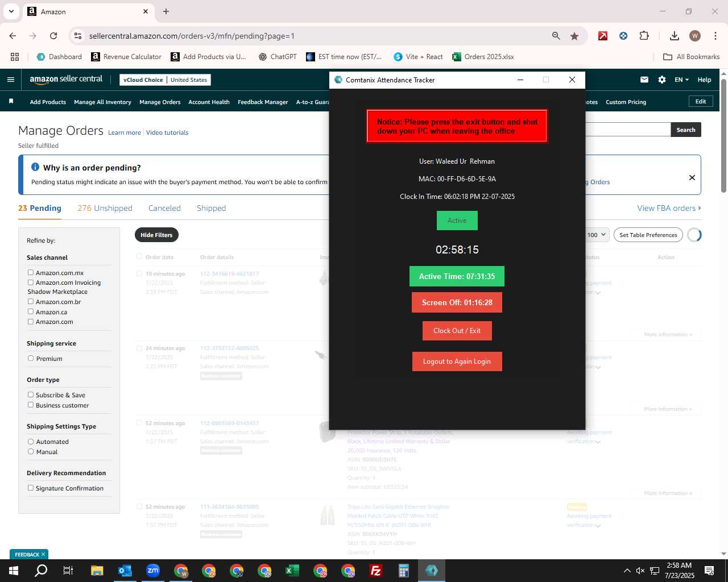Open the EN language dropdown
Screen dimensions: 728x582
pos(681,80)
